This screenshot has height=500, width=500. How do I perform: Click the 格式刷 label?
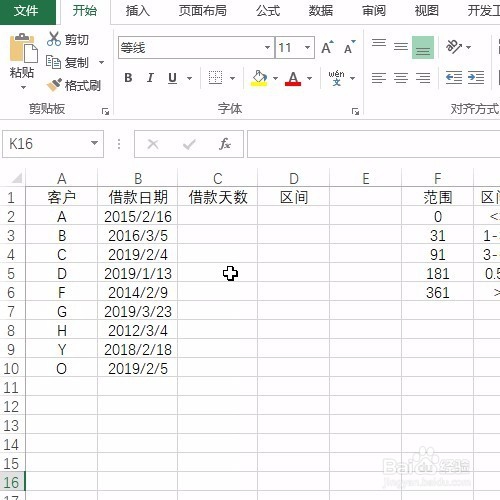(83, 85)
